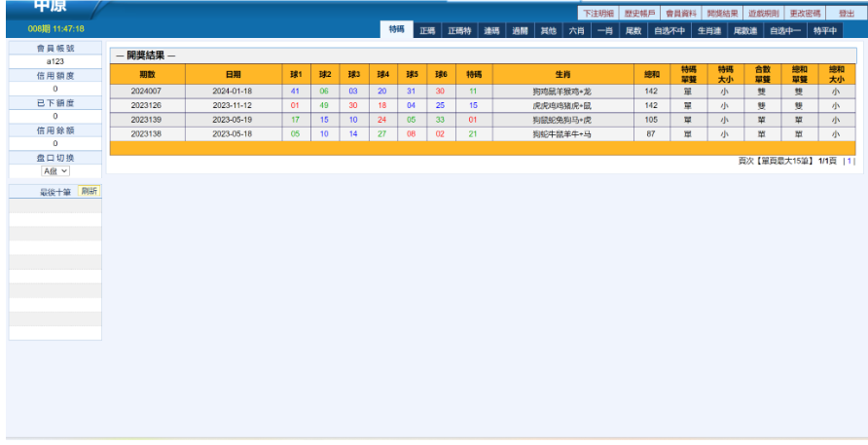The height and width of the screenshot is (445, 868).
Task: Click the 開獎結果 panel heading
Action: tap(146, 56)
